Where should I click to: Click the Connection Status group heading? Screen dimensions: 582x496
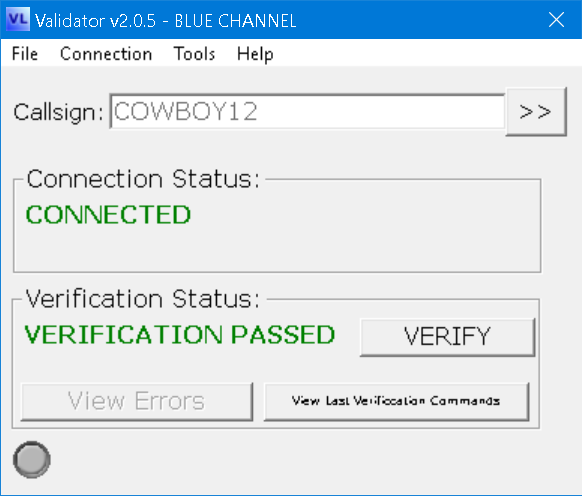(143, 179)
